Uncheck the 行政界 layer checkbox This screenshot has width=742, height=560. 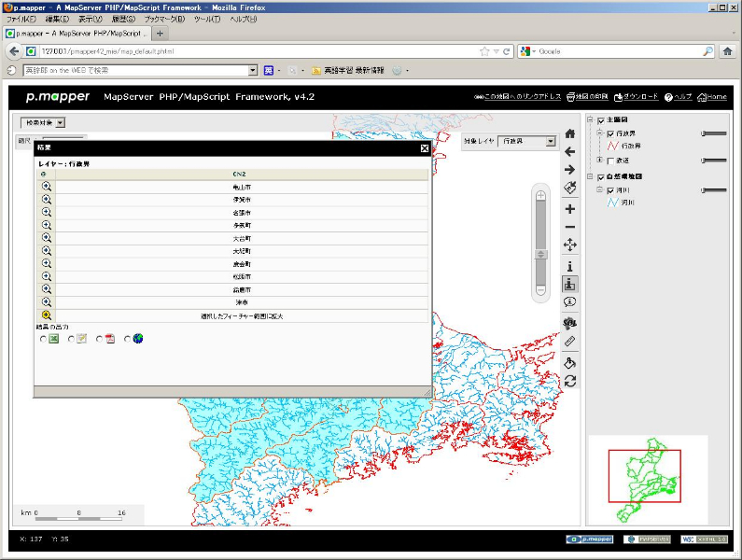(x=611, y=133)
